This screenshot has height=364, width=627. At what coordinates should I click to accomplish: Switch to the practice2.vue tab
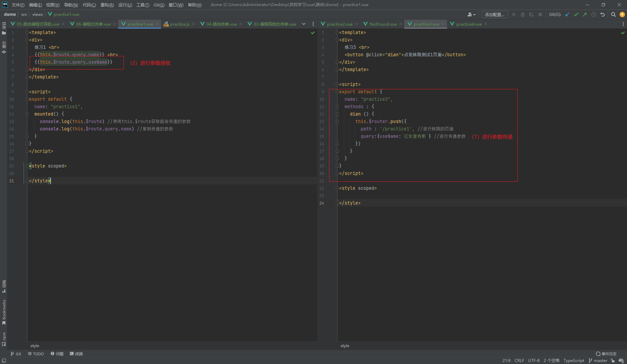point(339,24)
